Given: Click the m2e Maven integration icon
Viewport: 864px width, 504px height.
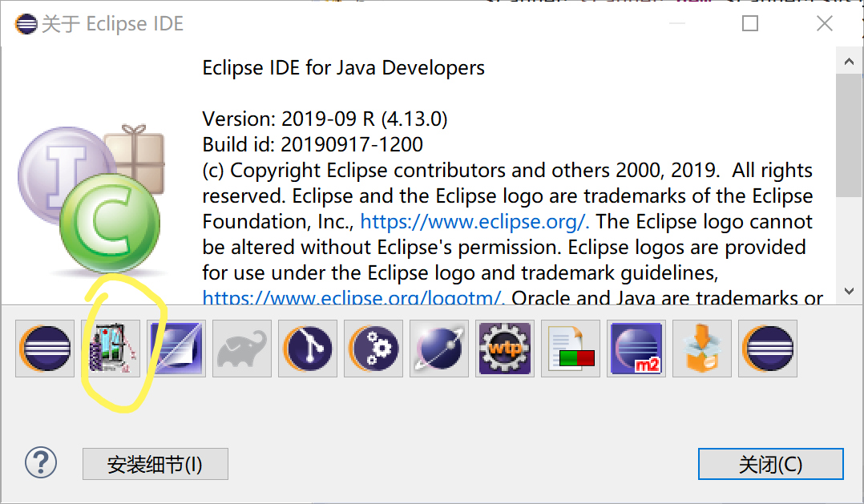Looking at the screenshot, I should [x=636, y=349].
